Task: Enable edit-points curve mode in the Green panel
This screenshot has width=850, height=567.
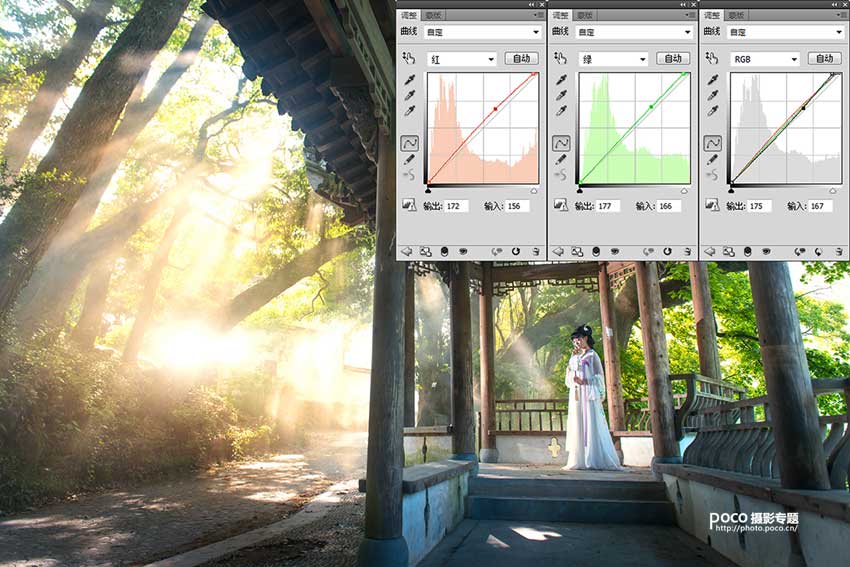Action: point(561,143)
